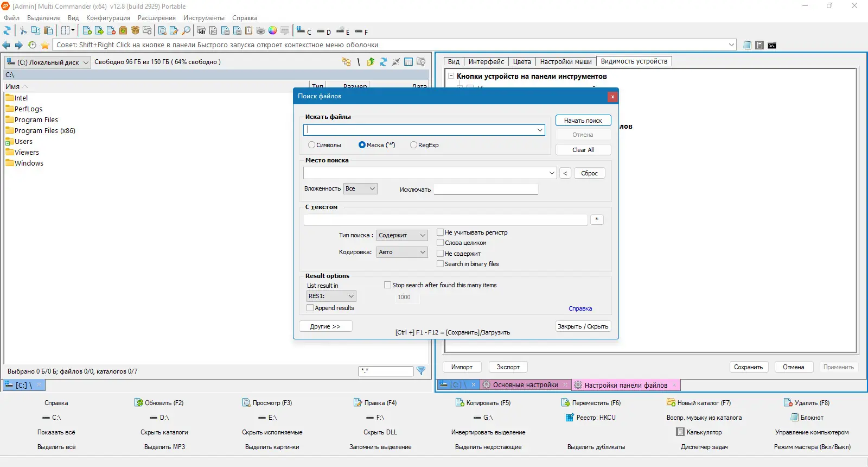Click drive D button in top toolbar
868x467 pixels.
tap(324, 31)
